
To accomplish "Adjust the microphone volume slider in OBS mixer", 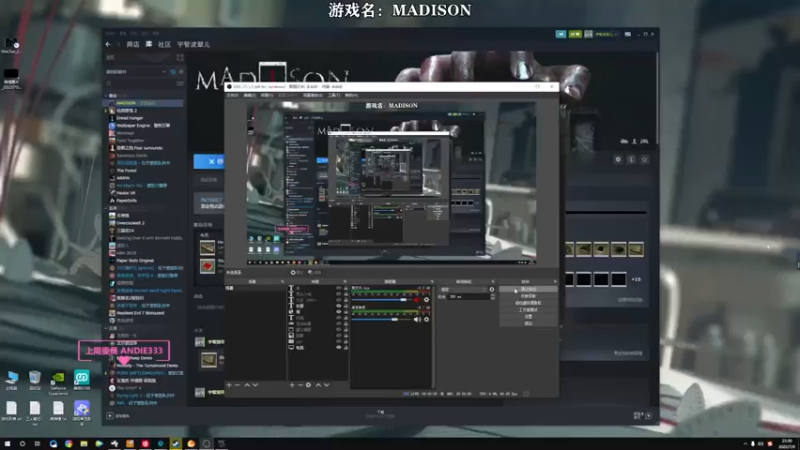I will 381,300.
